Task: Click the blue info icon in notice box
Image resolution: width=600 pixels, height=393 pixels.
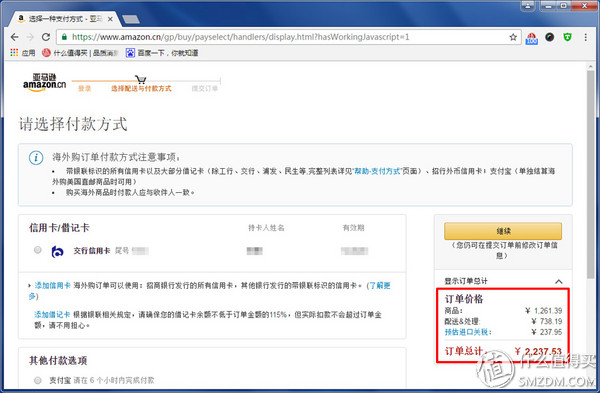Action: coord(36,158)
